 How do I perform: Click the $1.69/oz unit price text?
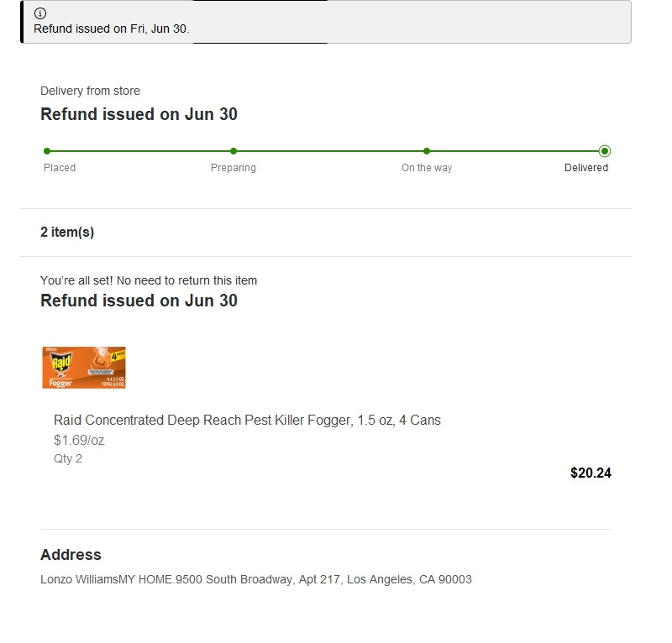(x=79, y=440)
